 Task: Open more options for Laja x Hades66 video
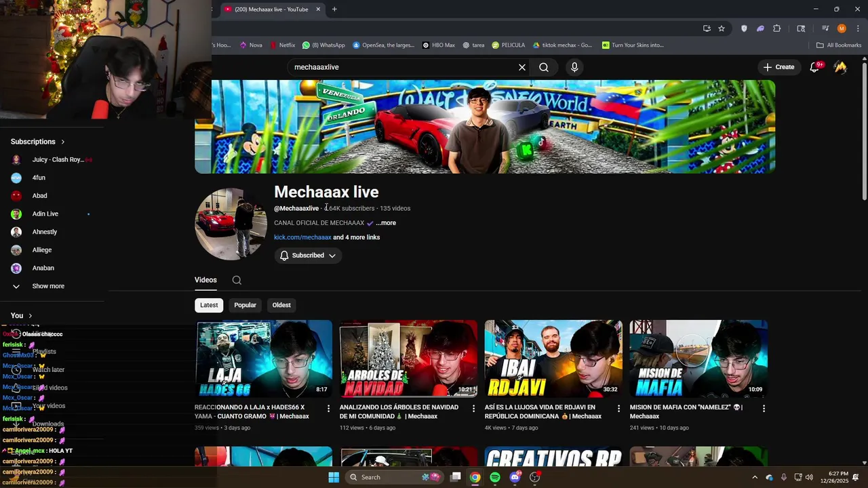(328, 409)
